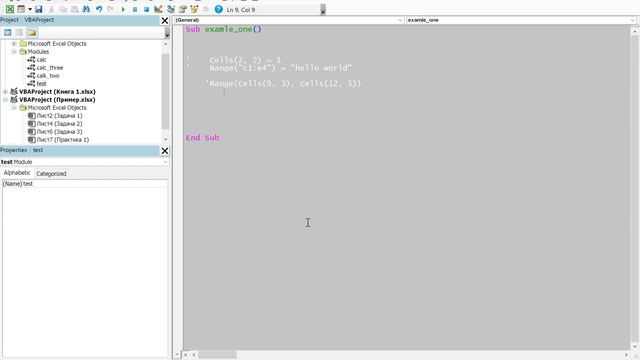This screenshot has height=360, width=640.
Task: Click the Copy toolbar icon
Action: tap(63, 9)
